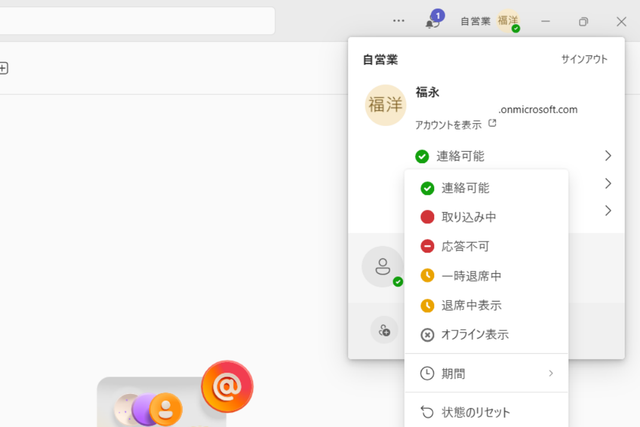This screenshot has height=427, width=640.
Task: Click the large 福洋 profile picture
Action: click(x=385, y=105)
